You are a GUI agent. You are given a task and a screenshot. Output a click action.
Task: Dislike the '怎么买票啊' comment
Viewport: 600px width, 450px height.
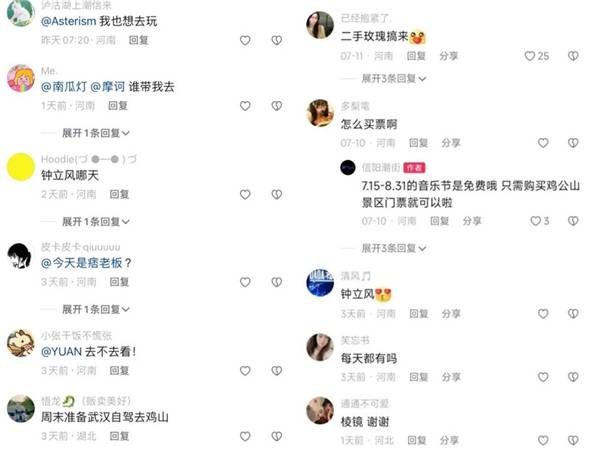(573, 143)
